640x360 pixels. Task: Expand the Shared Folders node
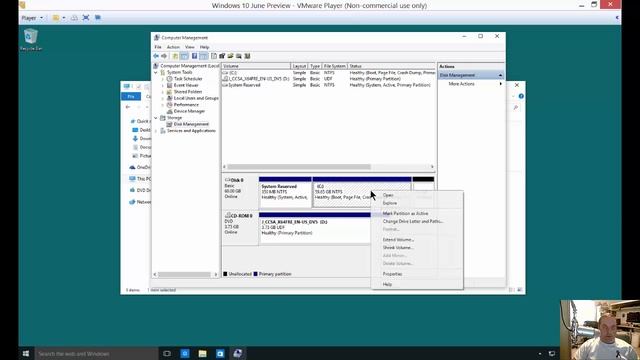(162, 92)
